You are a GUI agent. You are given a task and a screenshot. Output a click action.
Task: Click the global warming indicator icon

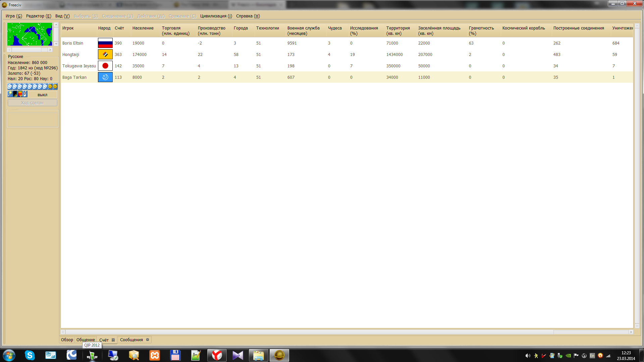[15, 94]
